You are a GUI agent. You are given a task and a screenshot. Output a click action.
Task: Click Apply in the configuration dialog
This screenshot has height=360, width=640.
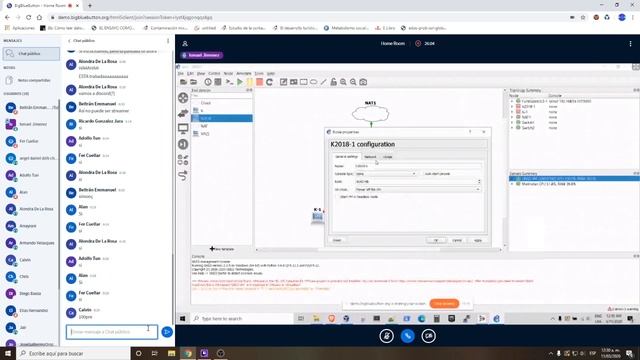pos(478,240)
